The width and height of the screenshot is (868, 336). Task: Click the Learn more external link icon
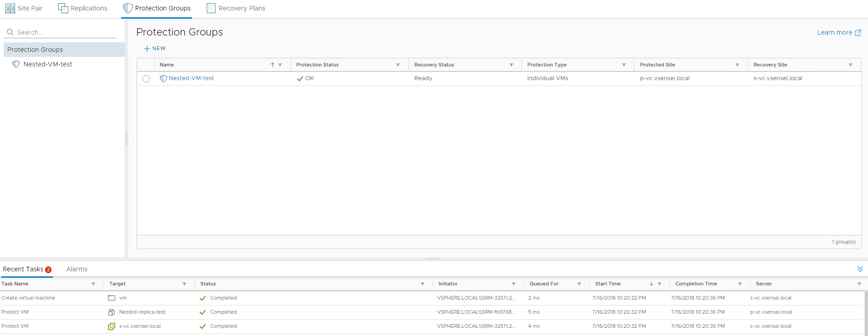point(858,33)
